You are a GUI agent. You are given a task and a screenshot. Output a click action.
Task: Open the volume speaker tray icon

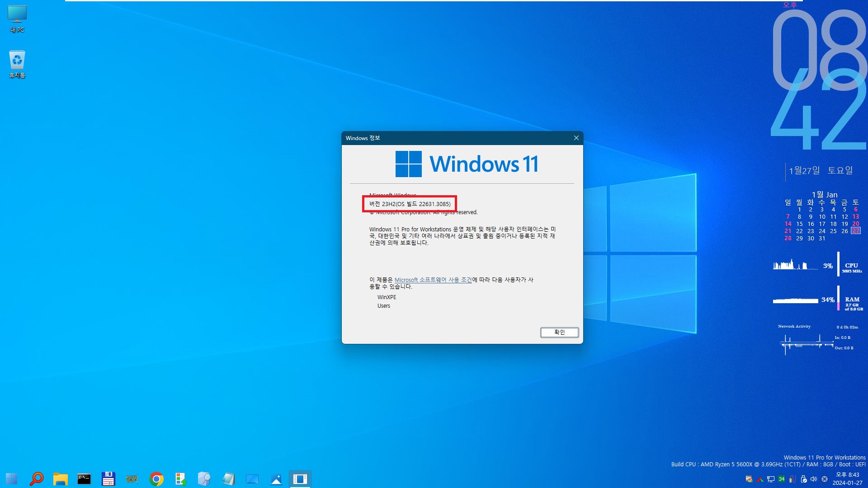click(x=814, y=479)
